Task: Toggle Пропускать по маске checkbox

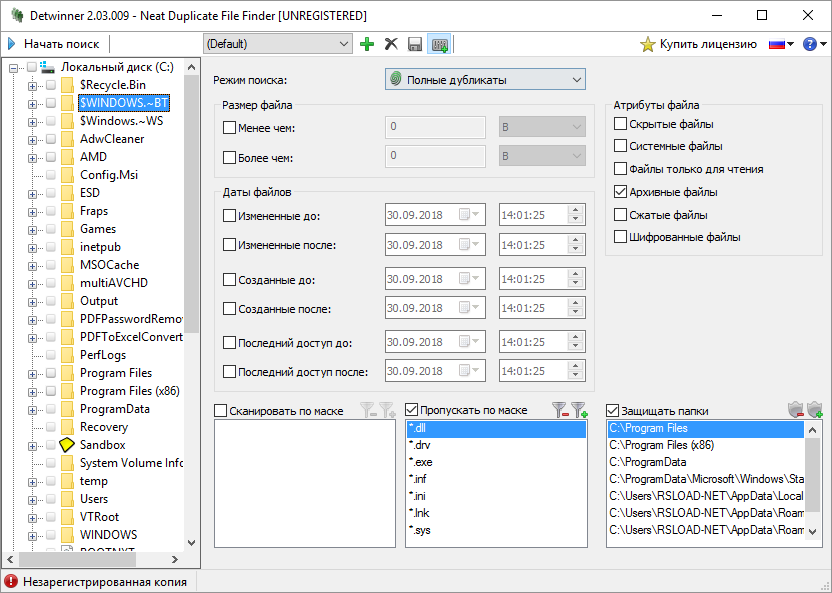Action: click(411, 410)
